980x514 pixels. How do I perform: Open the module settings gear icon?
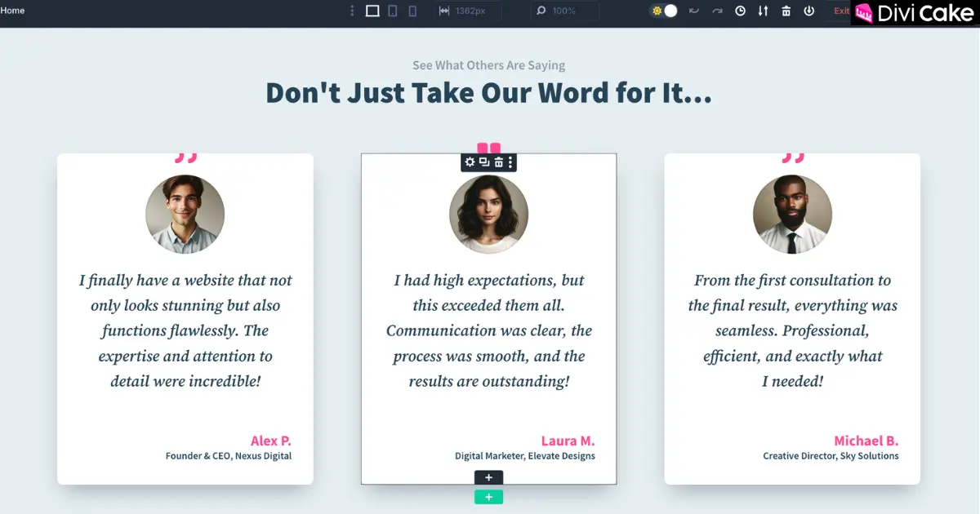tap(470, 162)
